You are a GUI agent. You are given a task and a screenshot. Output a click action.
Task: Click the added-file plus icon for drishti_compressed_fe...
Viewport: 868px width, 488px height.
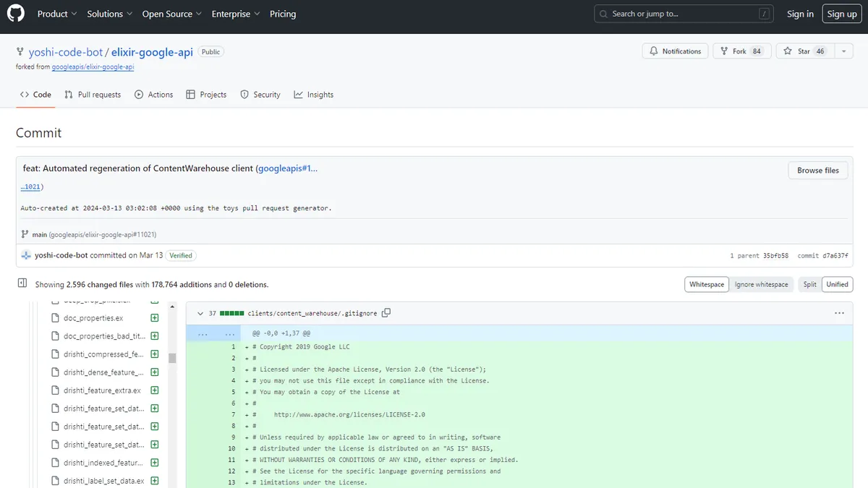click(x=155, y=354)
